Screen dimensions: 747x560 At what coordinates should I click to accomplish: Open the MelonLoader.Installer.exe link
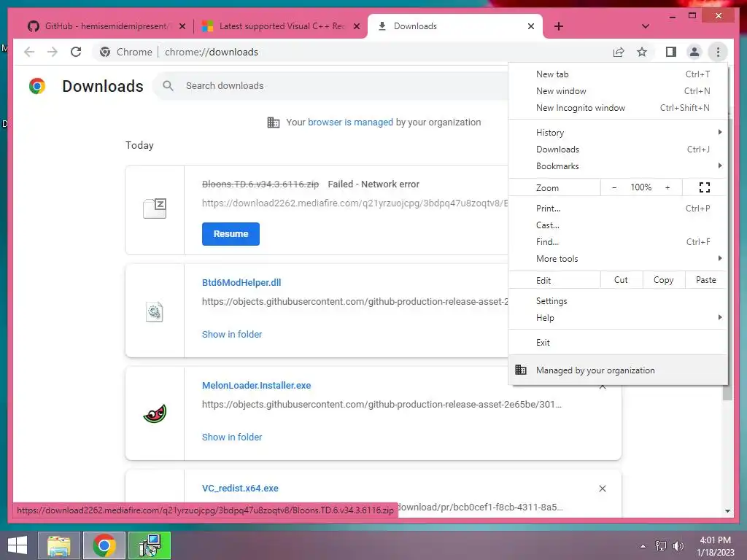256,385
